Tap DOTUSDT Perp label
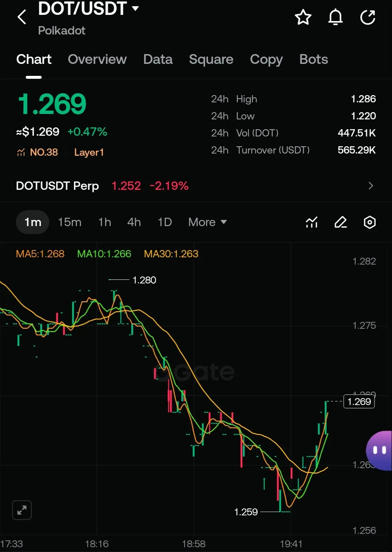Image resolution: width=392 pixels, height=552 pixels. coord(57,186)
